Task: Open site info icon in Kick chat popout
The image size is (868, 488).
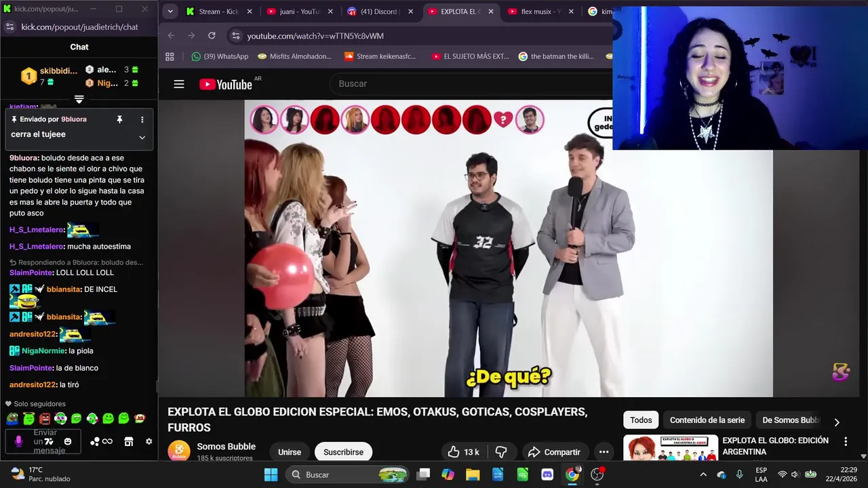Action: pos(9,26)
